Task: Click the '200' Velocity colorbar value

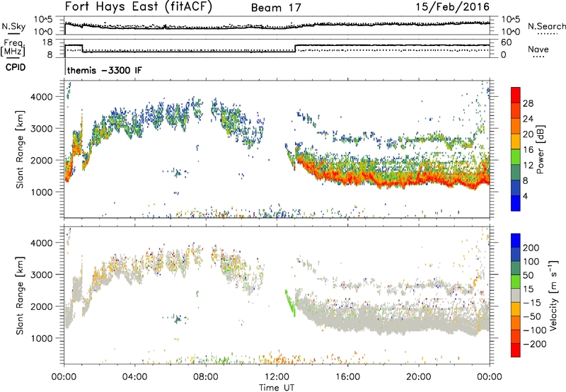Action: coord(531,248)
